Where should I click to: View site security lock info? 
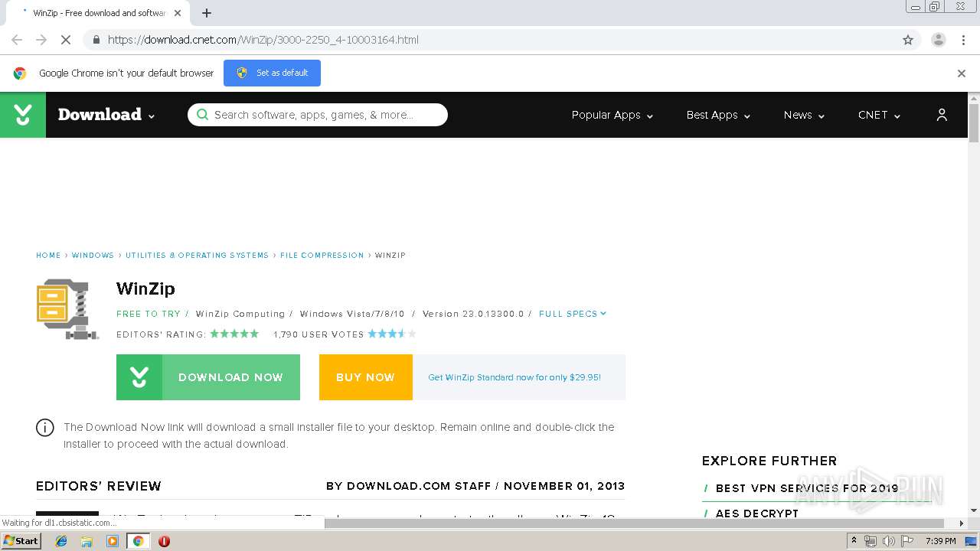click(x=96, y=40)
